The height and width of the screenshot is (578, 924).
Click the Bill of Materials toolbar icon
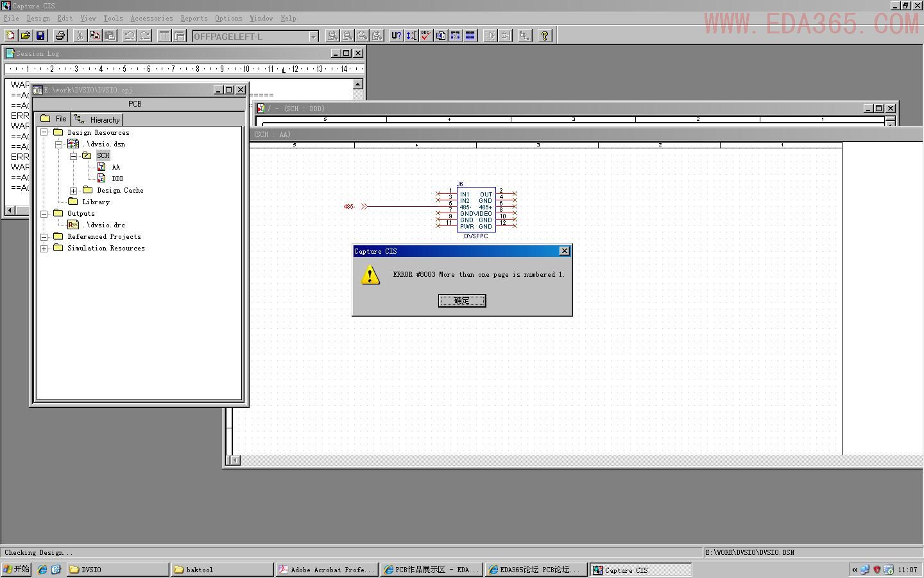point(470,36)
